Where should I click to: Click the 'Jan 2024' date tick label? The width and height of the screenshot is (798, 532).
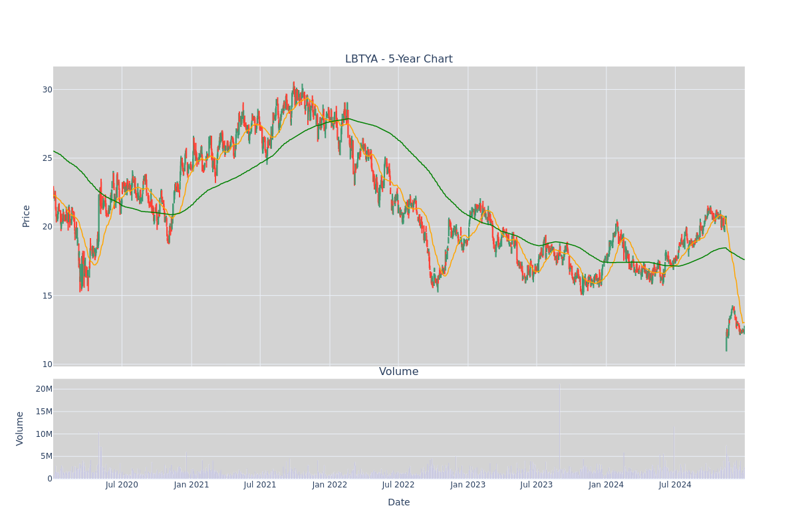[606, 485]
